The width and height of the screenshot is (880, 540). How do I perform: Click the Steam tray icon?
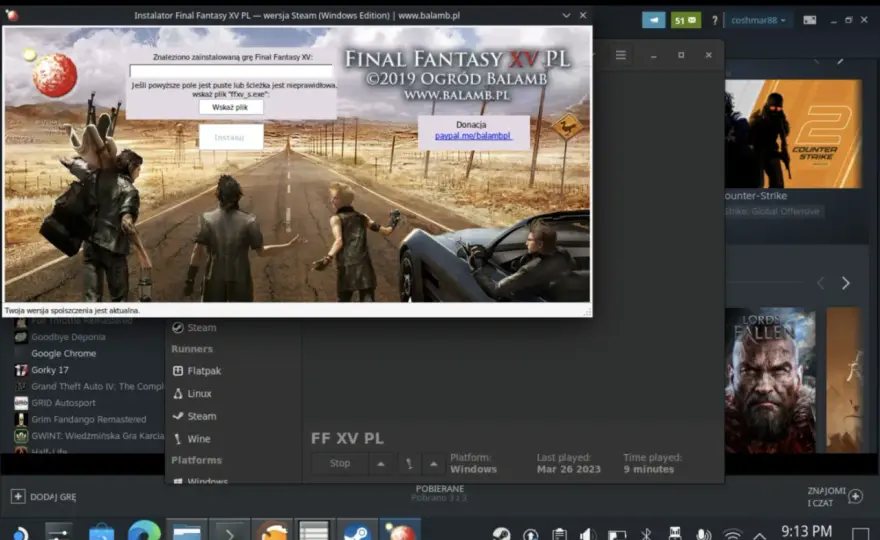[x=501, y=533]
